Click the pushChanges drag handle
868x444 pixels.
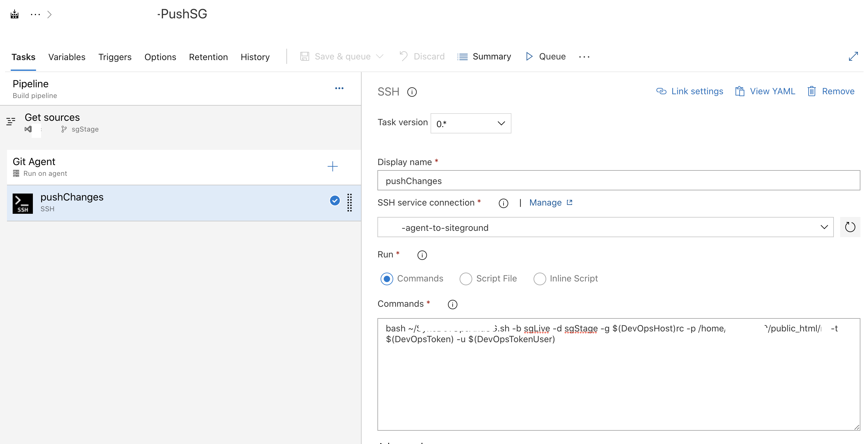click(x=349, y=203)
